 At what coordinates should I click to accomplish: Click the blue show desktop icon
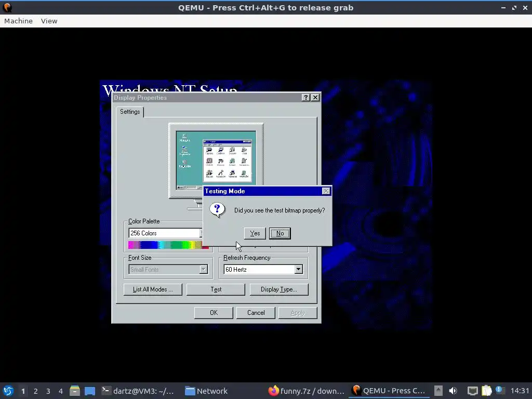point(90,391)
